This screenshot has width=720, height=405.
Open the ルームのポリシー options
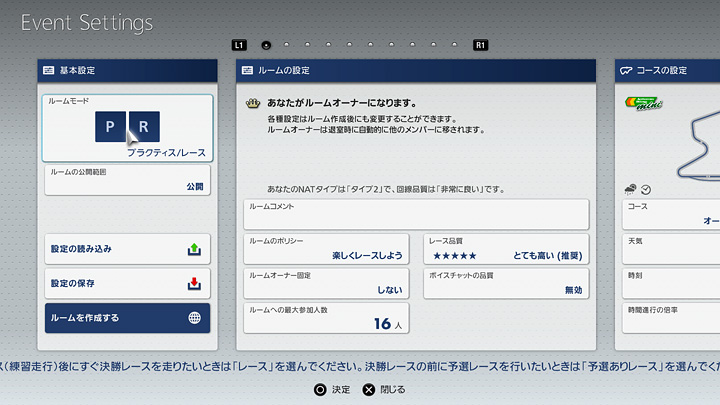[x=326, y=249]
